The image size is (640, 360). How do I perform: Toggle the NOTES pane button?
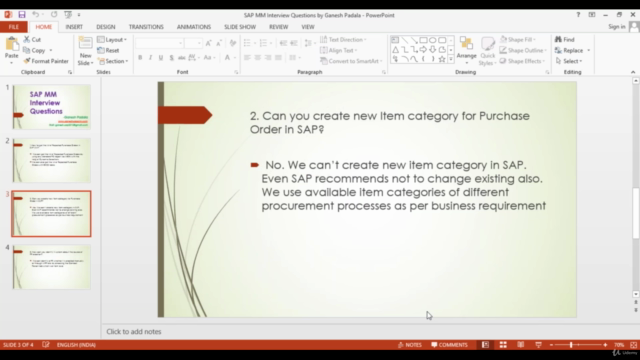(410, 345)
